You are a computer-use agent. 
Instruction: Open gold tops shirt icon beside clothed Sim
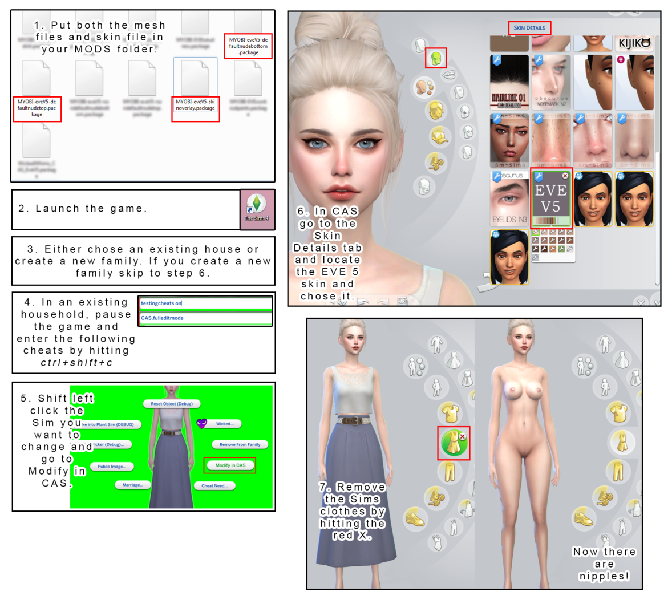coord(449,412)
